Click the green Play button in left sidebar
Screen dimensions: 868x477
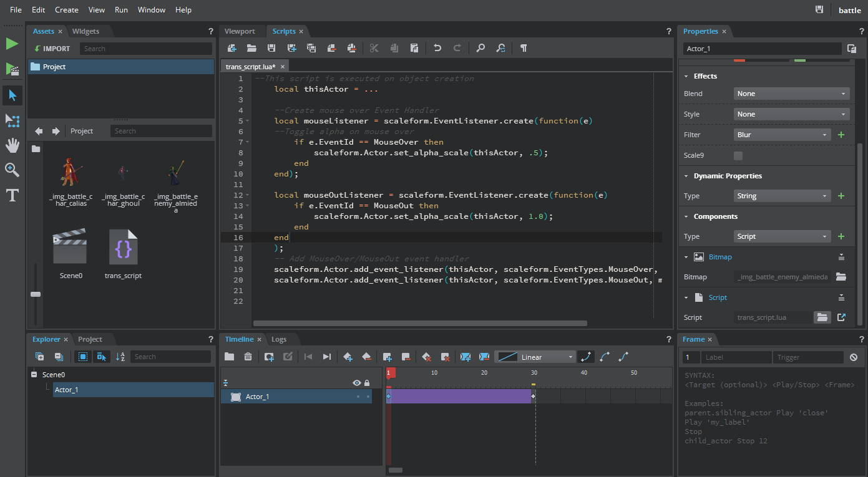[x=12, y=44]
